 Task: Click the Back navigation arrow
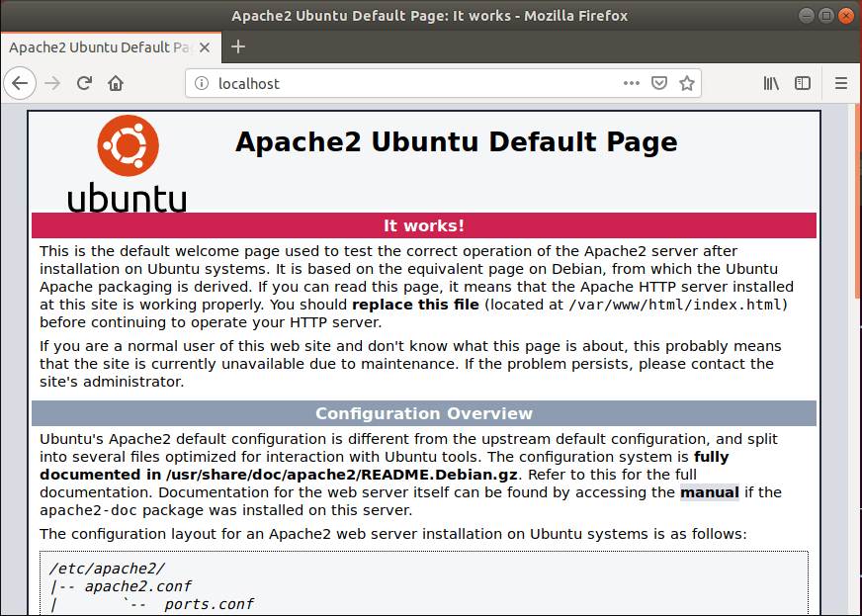20,84
